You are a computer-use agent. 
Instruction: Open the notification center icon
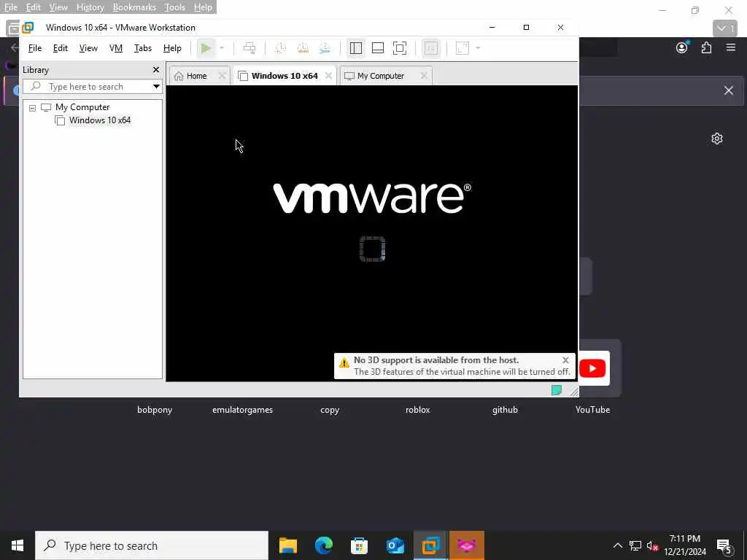(x=724, y=545)
